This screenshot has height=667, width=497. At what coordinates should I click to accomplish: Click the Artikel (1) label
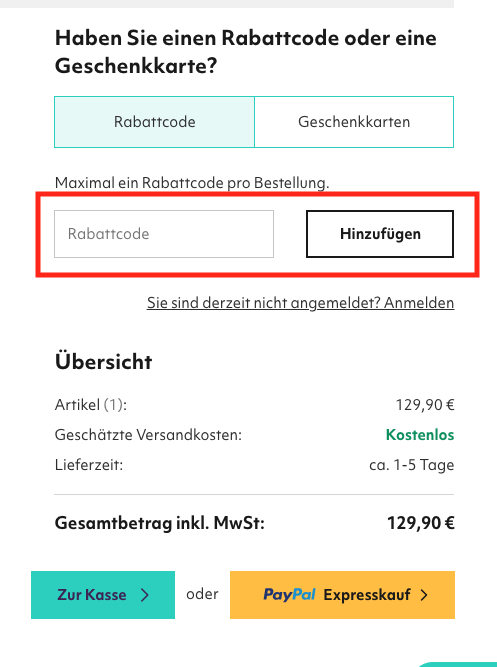[x=91, y=405]
